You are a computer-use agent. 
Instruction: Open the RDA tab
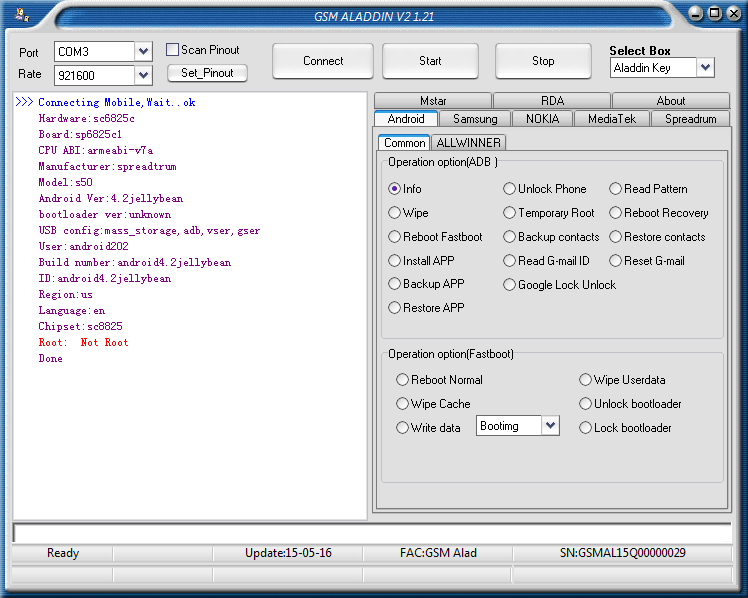[x=552, y=101]
